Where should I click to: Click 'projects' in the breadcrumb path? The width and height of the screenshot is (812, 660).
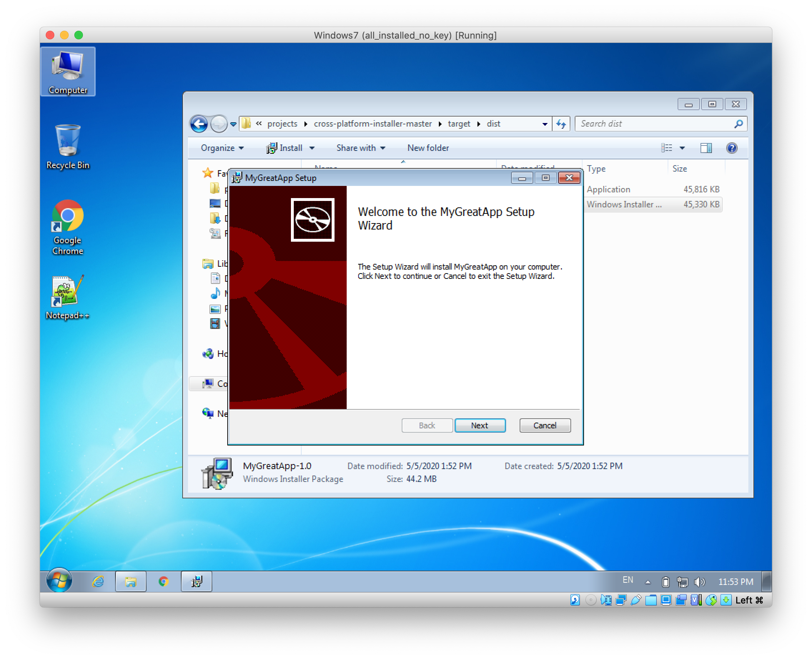point(282,124)
